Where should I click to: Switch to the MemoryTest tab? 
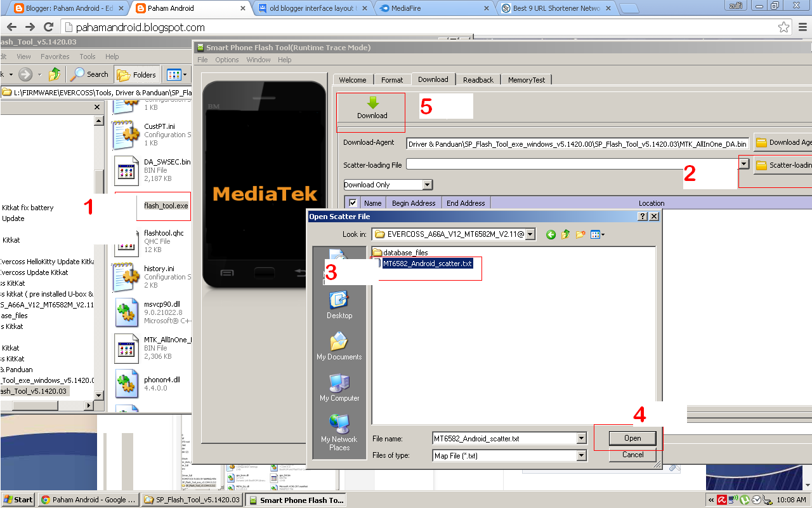pos(527,80)
